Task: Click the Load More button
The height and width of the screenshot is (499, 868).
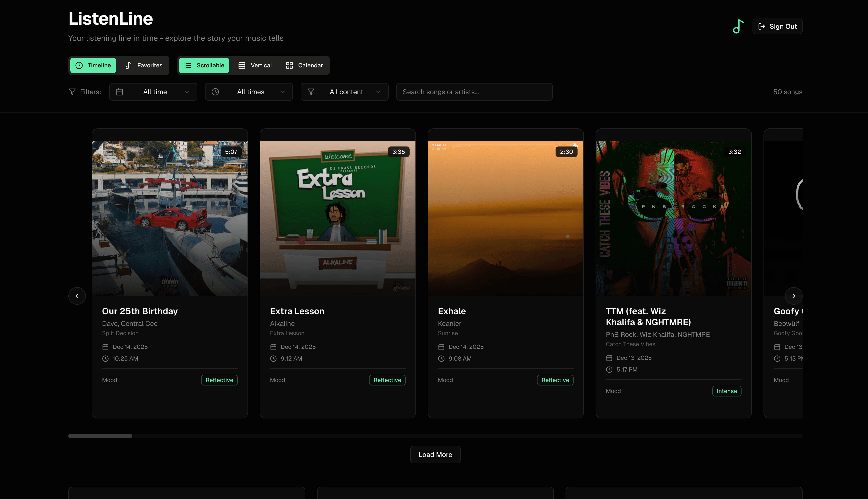Action: pos(435,455)
